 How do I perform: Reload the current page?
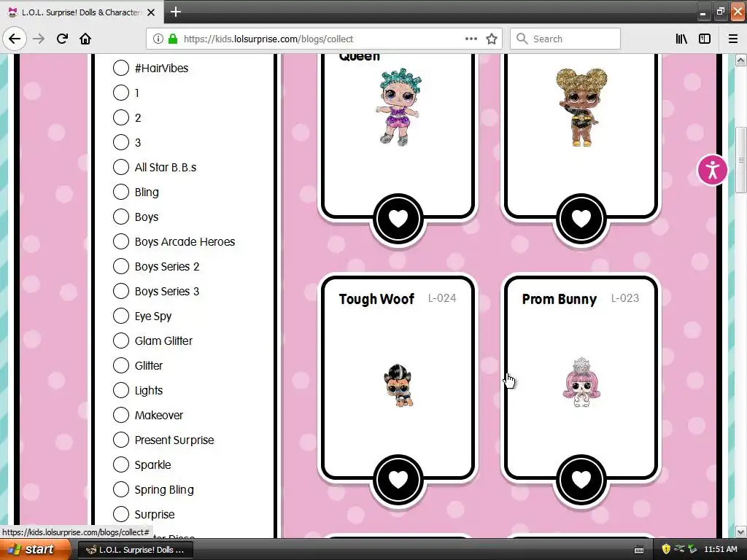coord(62,39)
